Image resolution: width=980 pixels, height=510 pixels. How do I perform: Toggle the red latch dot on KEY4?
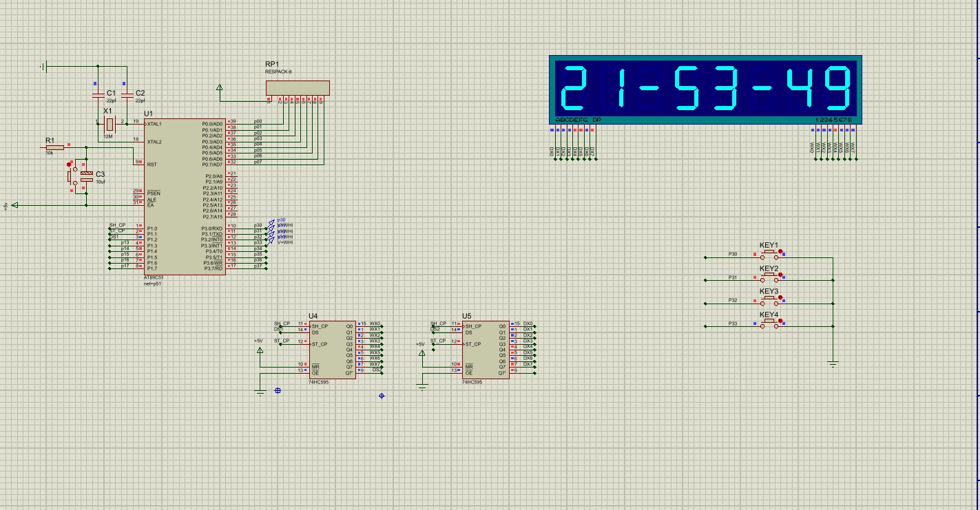[780, 321]
